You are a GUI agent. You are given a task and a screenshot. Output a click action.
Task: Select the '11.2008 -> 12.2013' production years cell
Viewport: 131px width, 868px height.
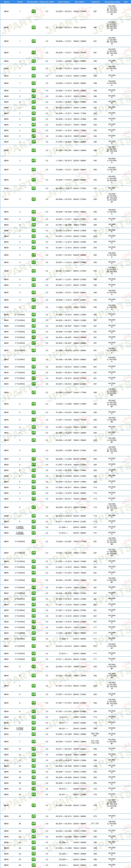click(64, 307)
